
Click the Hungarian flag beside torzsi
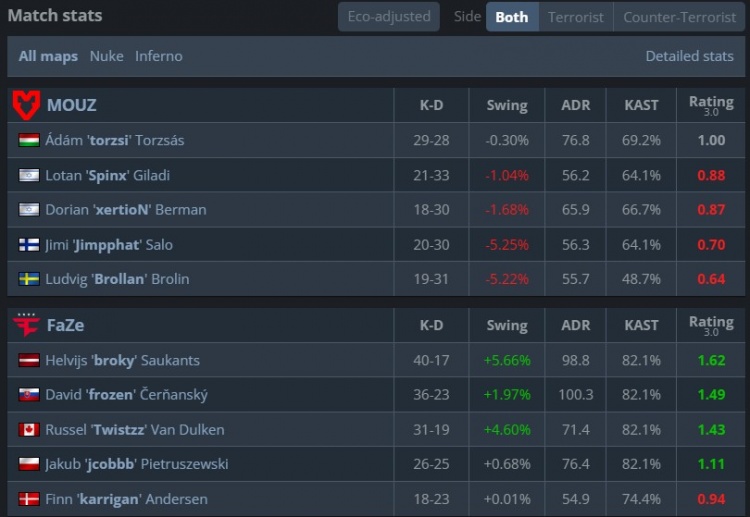(x=29, y=141)
